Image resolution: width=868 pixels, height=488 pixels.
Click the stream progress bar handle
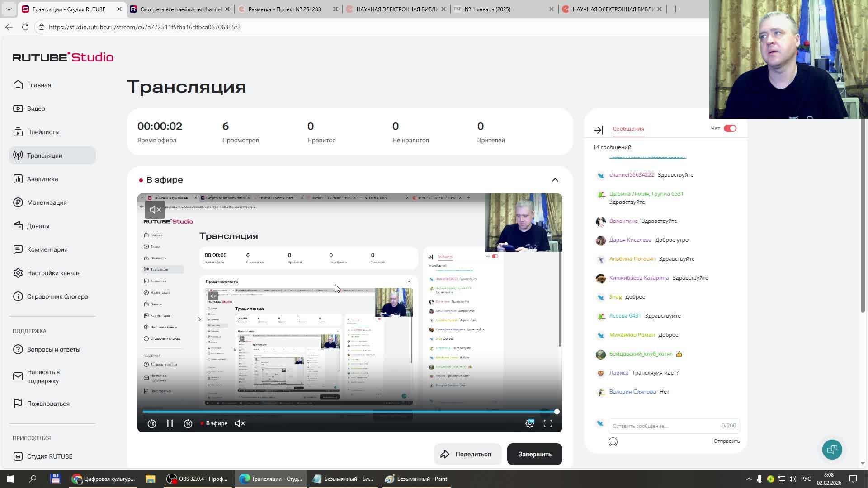tap(557, 412)
